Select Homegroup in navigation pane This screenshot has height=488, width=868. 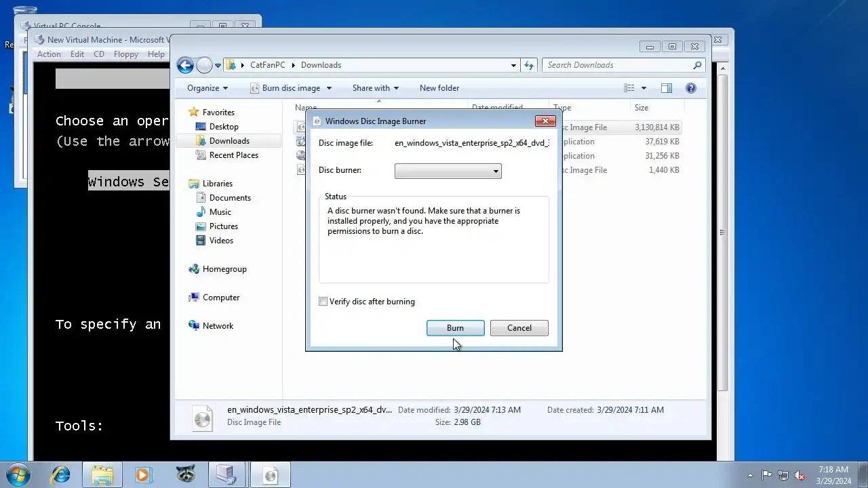[x=224, y=269]
